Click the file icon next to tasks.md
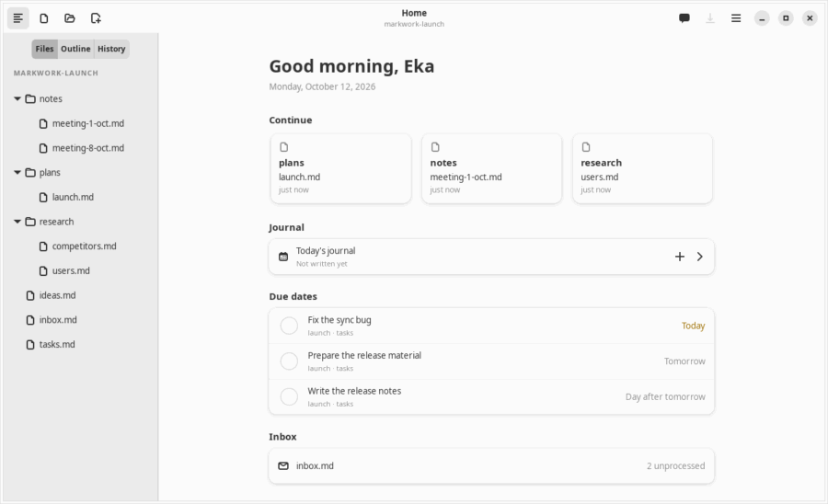 coord(30,345)
